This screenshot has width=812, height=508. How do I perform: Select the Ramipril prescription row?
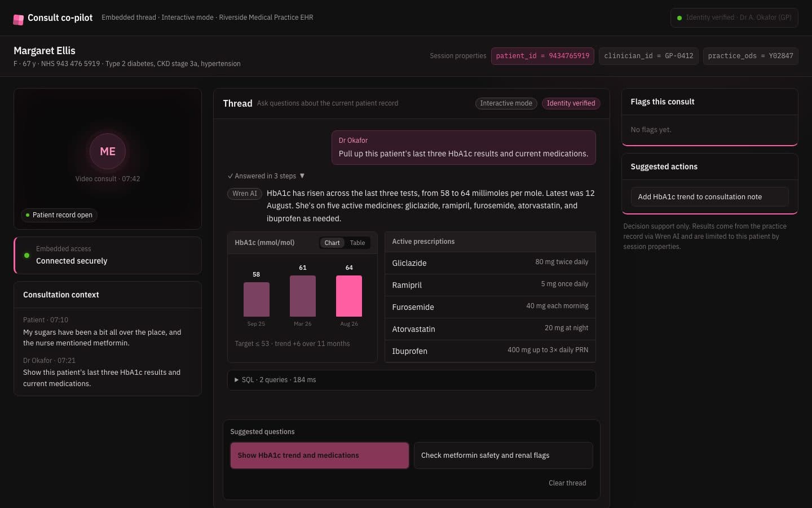point(490,285)
